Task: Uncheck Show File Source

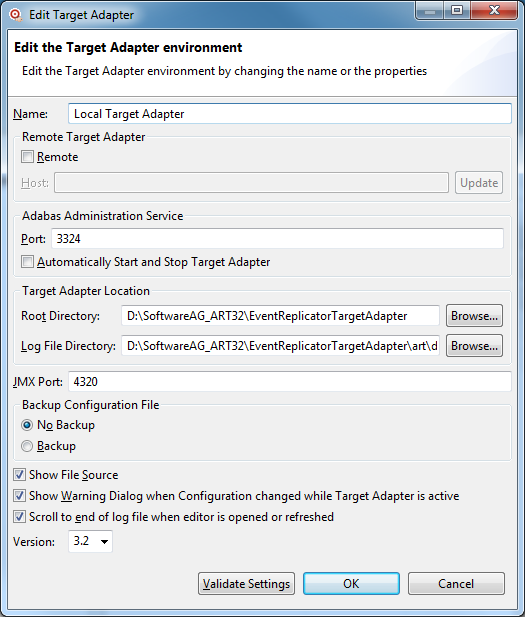Action: point(19,475)
